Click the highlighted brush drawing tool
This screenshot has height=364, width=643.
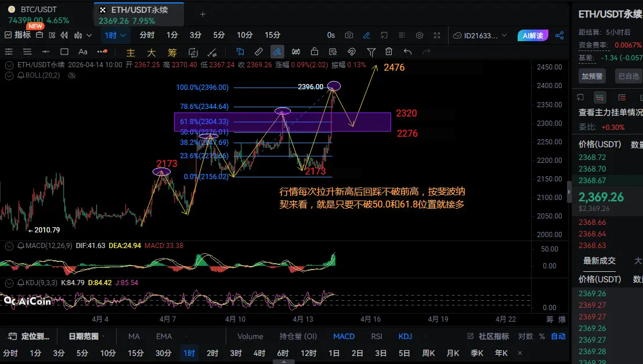point(277,52)
